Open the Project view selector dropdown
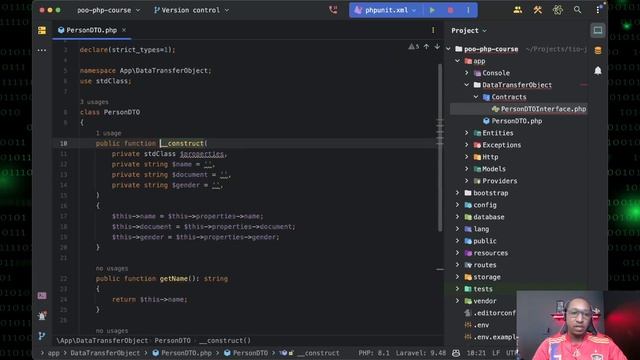The height and width of the screenshot is (360, 640). (469, 31)
